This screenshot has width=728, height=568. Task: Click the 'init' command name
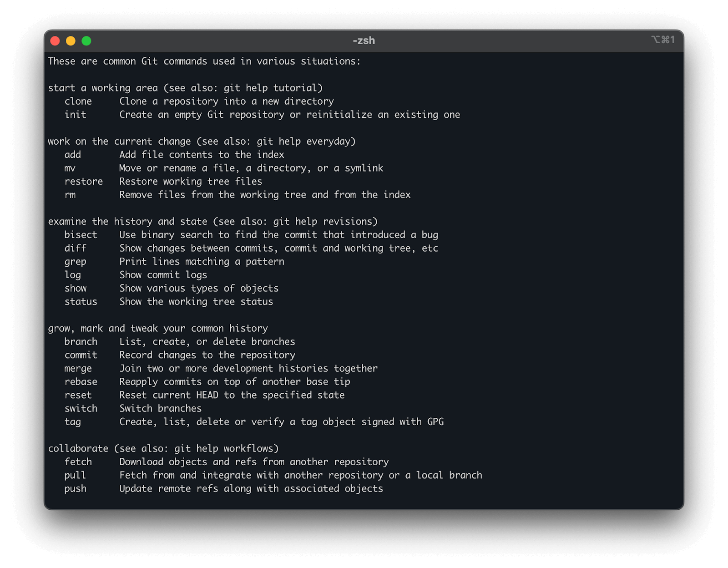click(75, 115)
